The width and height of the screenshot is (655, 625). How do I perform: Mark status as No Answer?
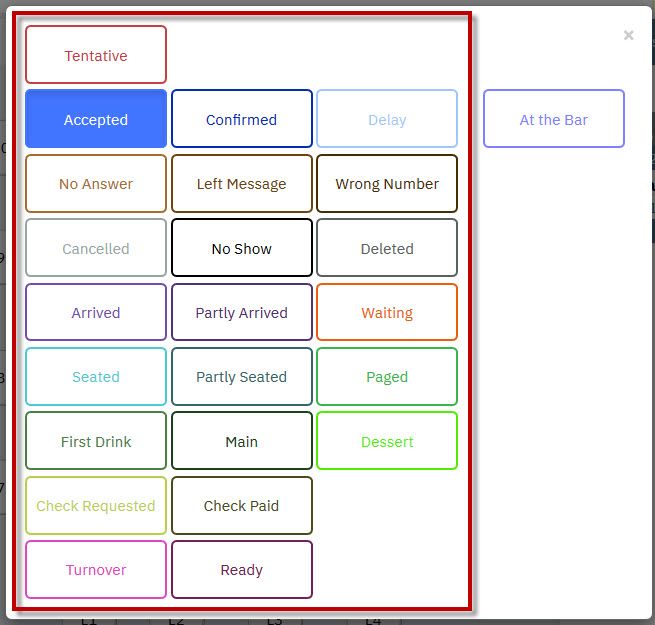96,184
